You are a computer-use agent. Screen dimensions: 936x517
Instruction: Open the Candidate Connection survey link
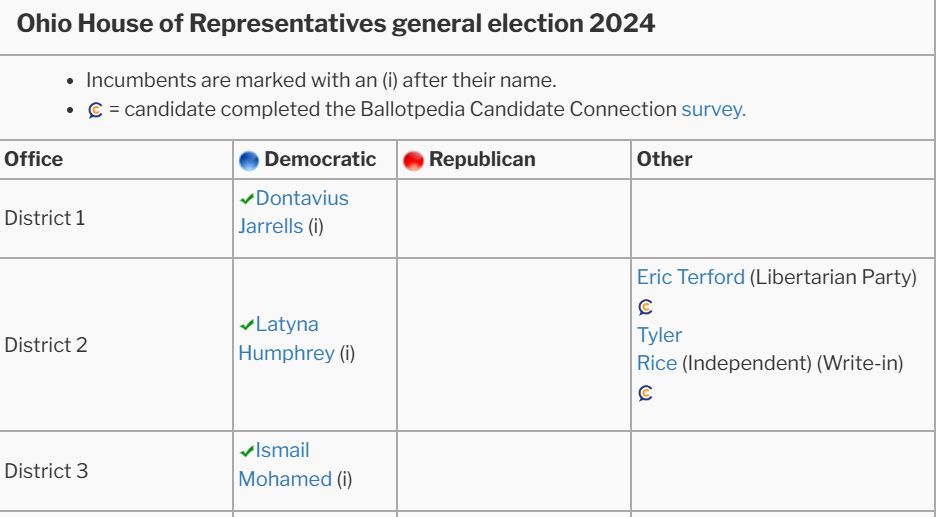(x=713, y=109)
